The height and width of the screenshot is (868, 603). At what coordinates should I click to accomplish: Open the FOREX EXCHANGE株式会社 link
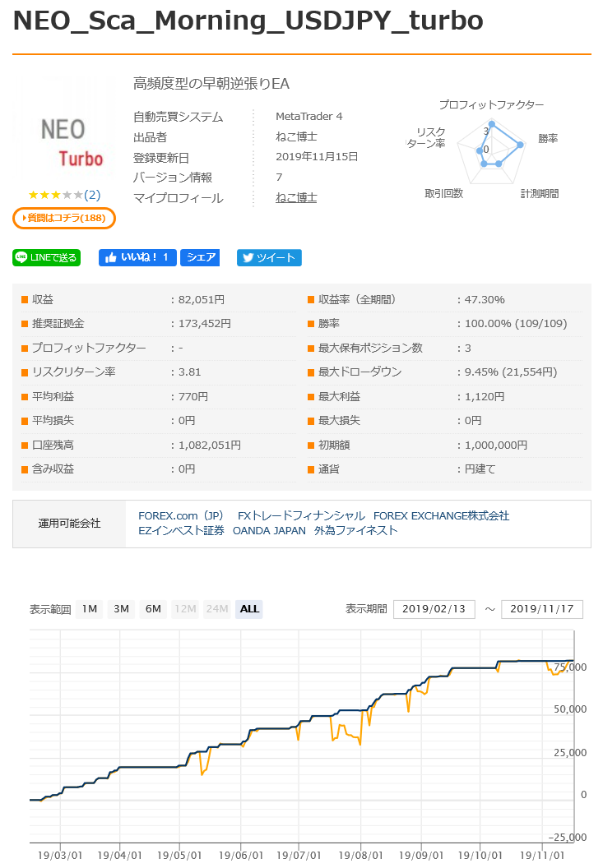point(441,516)
